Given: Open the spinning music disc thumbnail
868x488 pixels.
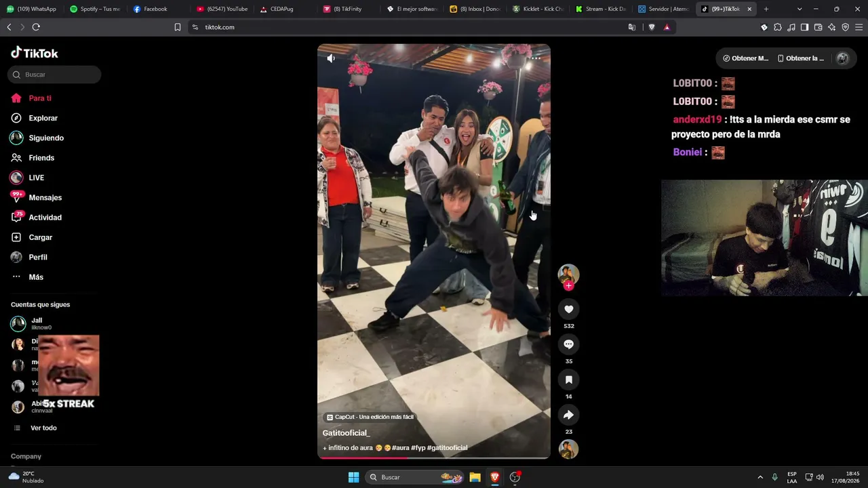Looking at the screenshot, I should click(x=568, y=449).
